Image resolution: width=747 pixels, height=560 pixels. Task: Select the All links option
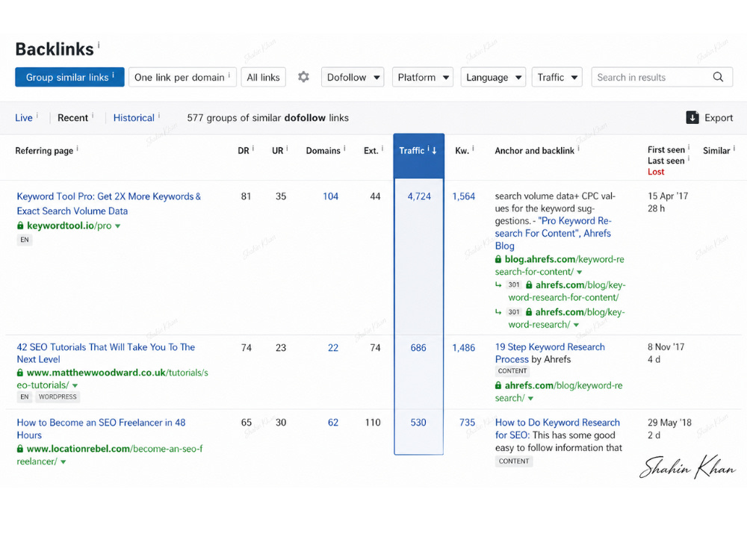tap(264, 77)
